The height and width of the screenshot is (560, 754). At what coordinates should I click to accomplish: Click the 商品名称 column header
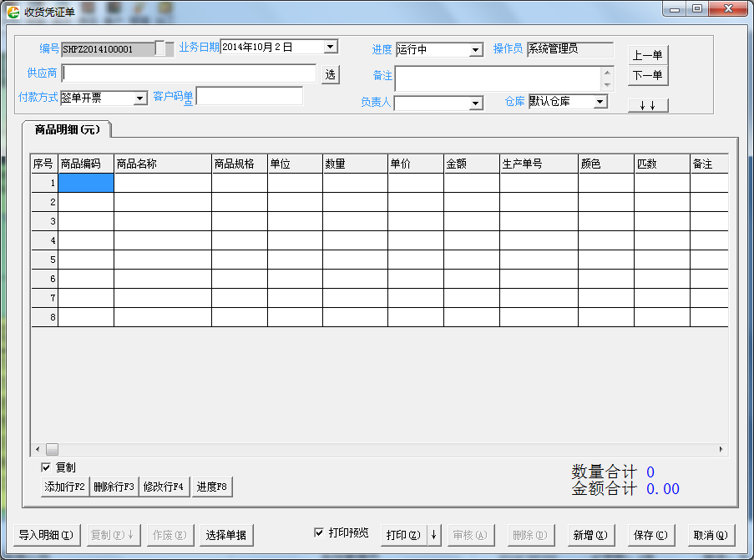163,164
